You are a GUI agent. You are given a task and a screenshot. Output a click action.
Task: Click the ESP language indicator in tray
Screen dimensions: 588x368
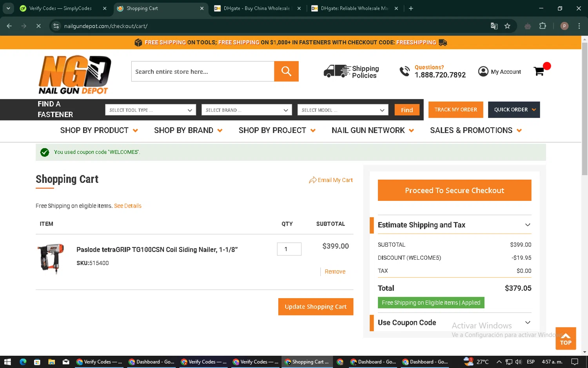tap(531, 362)
